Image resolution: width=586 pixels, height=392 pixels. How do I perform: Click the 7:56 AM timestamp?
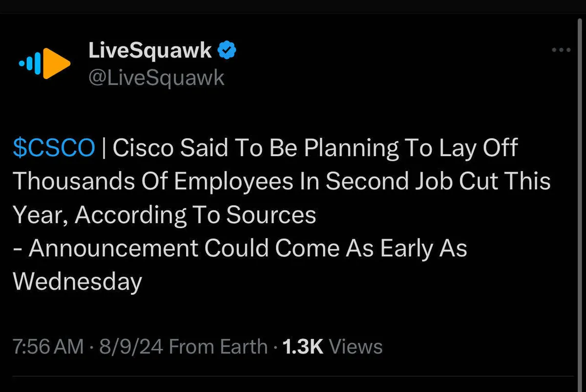click(x=48, y=347)
